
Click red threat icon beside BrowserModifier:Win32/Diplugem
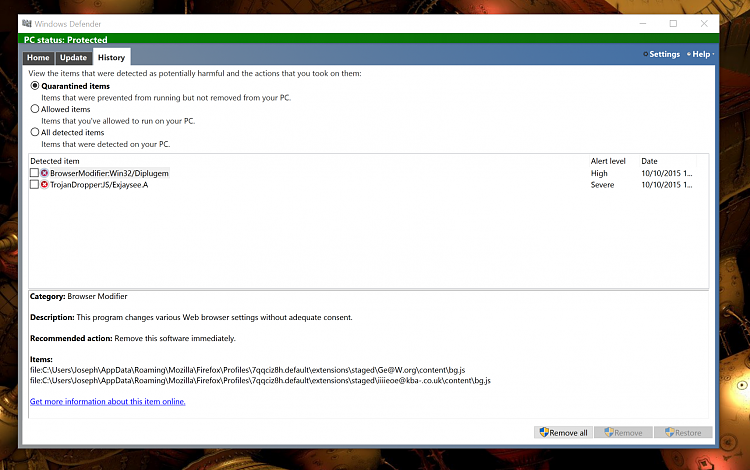point(44,173)
